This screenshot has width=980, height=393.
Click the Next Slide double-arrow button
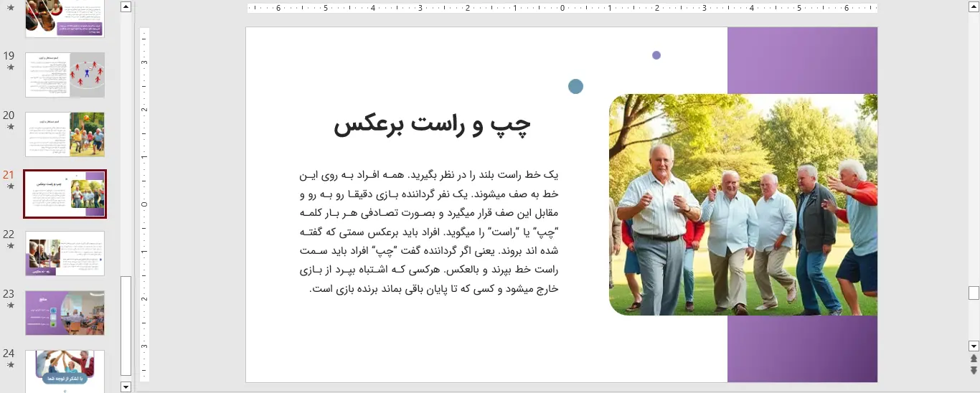974,371
